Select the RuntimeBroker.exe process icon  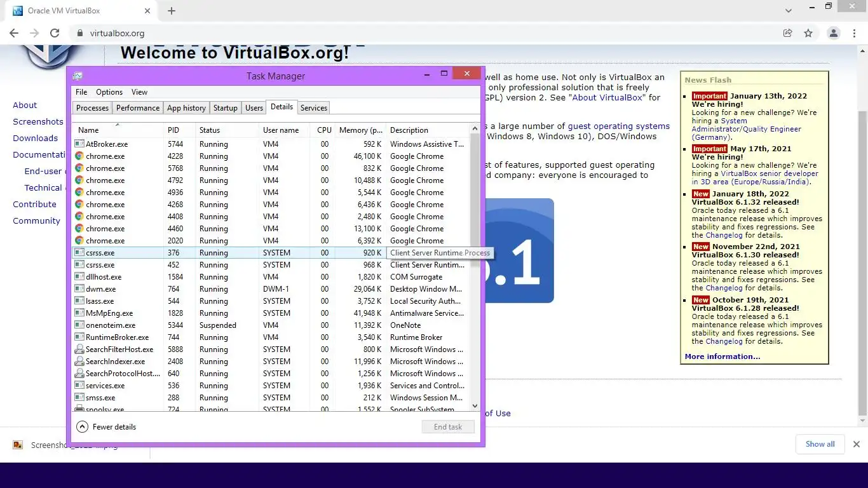[x=79, y=337]
